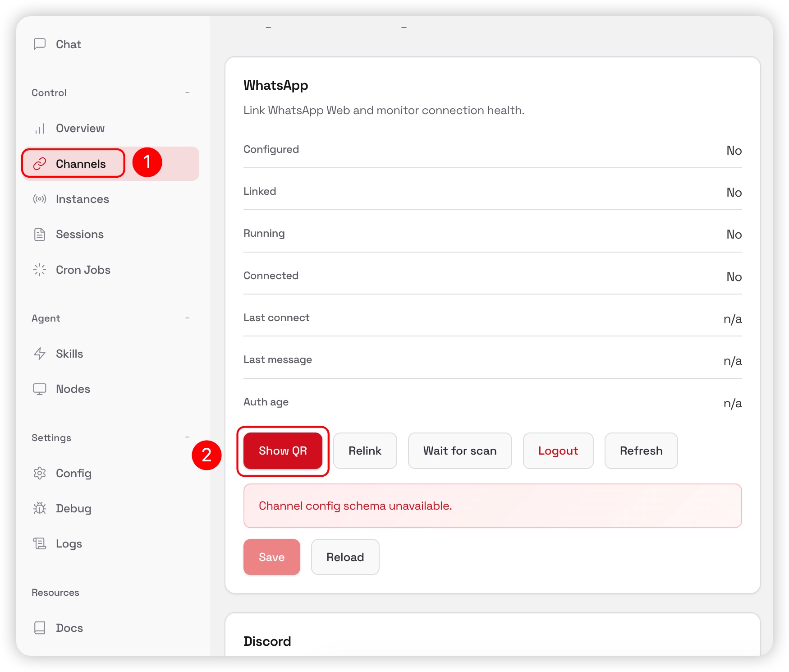Viewport: 789px width, 672px height.
Task: Click the Channels link icon
Action: coord(40,164)
